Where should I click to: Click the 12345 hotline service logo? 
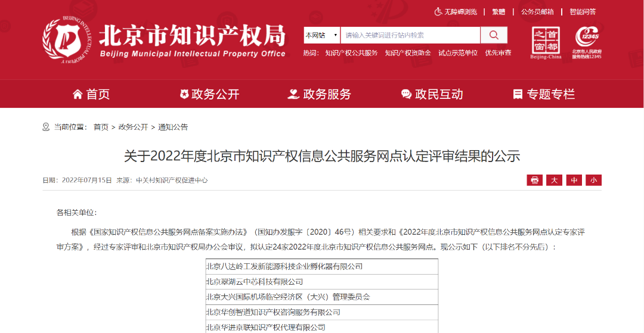(x=587, y=42)
